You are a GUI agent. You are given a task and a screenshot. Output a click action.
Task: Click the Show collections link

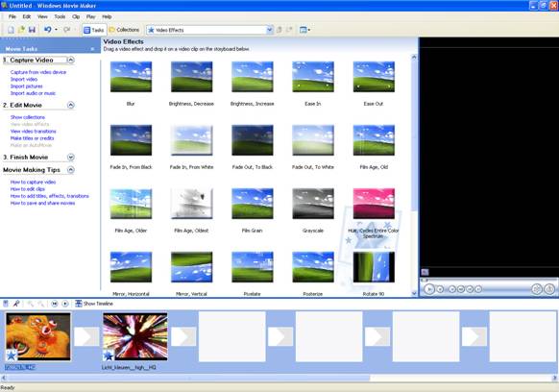28,117
